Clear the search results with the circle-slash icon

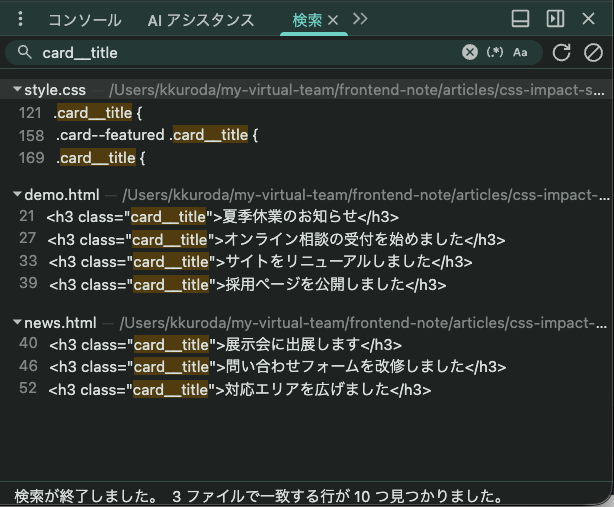593,53
